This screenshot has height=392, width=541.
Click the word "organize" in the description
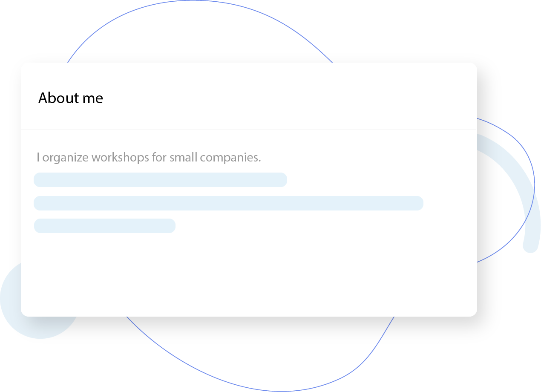tap(66, 158)
